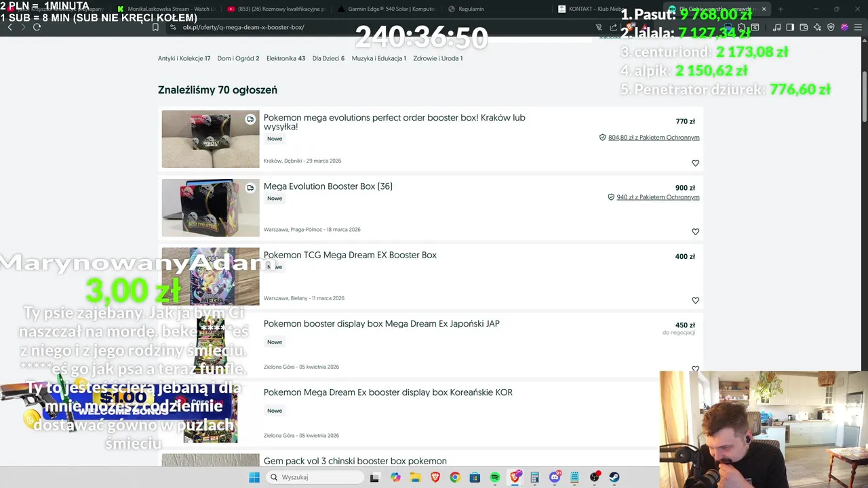Reload the page in the browser toolbar
868x488 pixels.
click(x=37, y=27)
